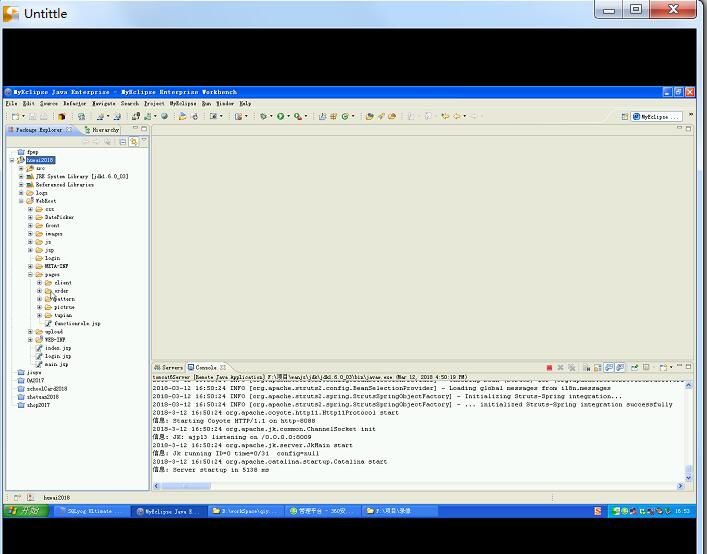Click the Debug bug toolbar icon

coord(263,116)
